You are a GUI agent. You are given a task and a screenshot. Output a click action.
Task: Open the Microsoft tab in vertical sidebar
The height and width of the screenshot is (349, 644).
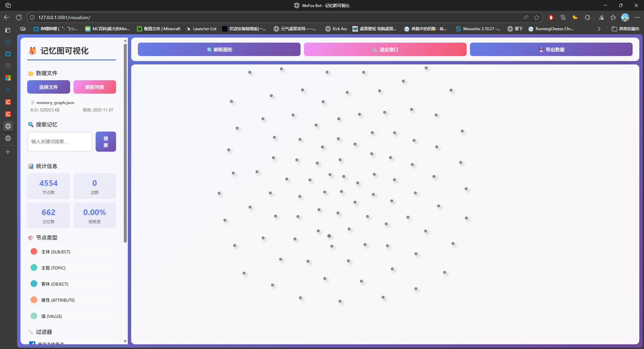(8, 78)
